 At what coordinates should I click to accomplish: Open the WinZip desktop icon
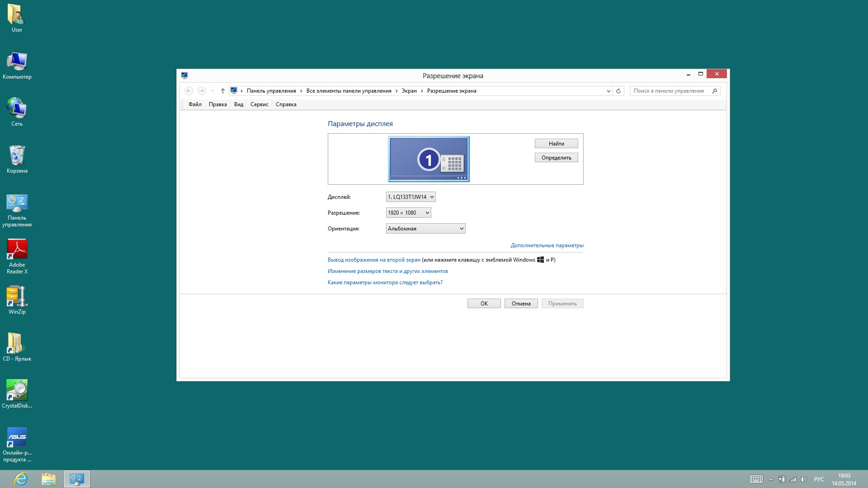click(x=17, y=297)
